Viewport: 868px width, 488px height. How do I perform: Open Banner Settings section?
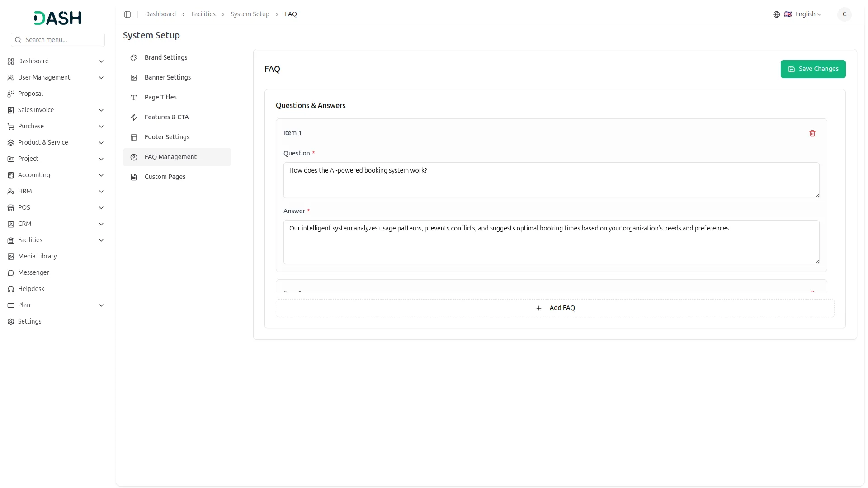tap(167, 77)
